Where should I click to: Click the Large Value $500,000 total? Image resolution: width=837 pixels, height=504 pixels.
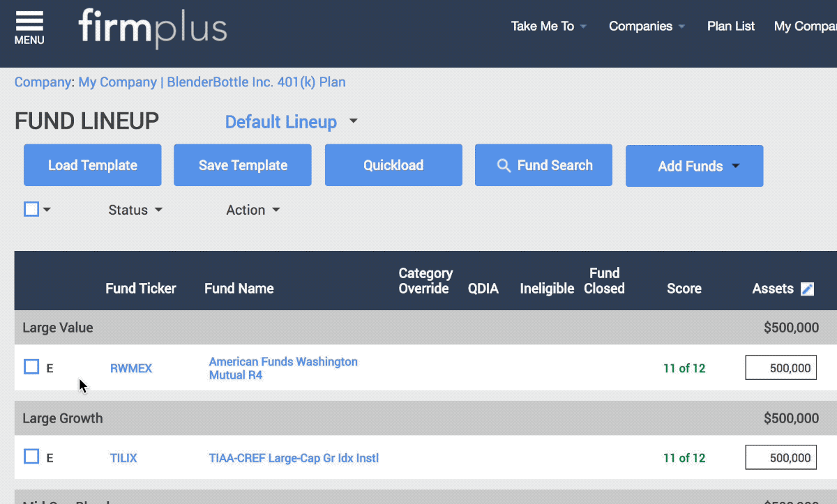pyautogui.click(x=791, y=328)
